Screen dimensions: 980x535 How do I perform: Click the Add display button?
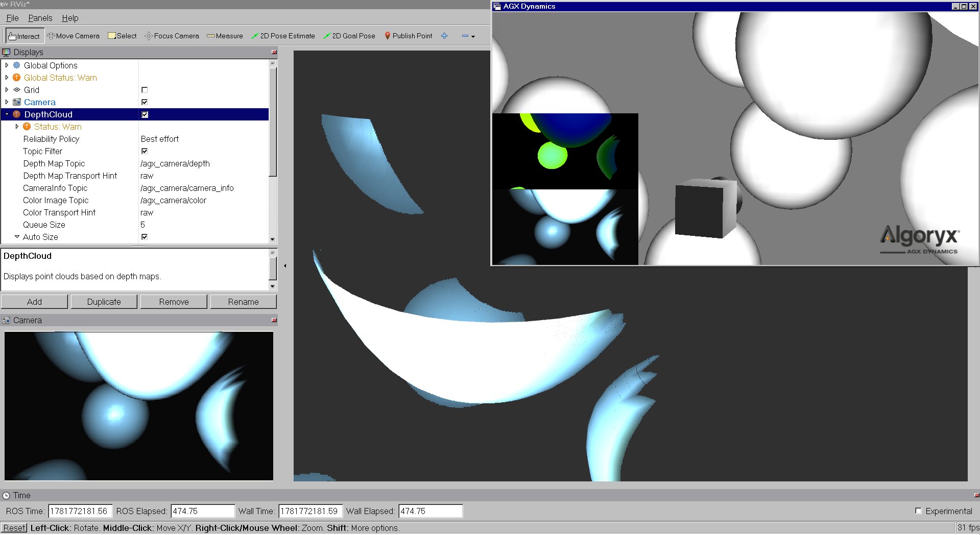[x=34, y=302]
